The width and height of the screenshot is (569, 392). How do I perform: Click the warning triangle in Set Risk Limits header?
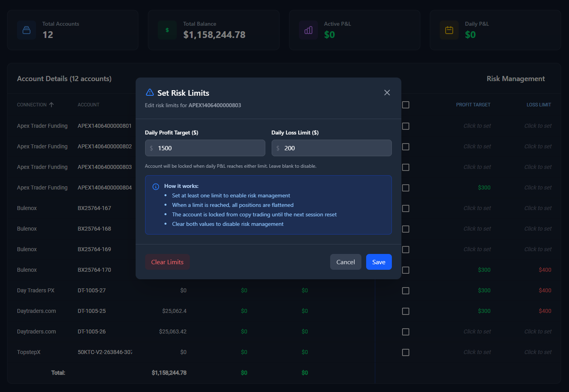(x=150, y=92)
